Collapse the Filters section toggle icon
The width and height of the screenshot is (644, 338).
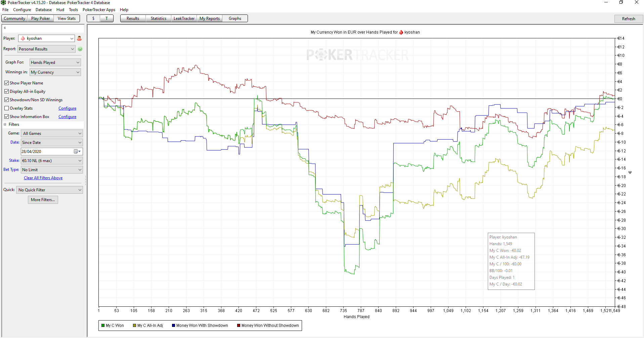click(x=5, y=124)
